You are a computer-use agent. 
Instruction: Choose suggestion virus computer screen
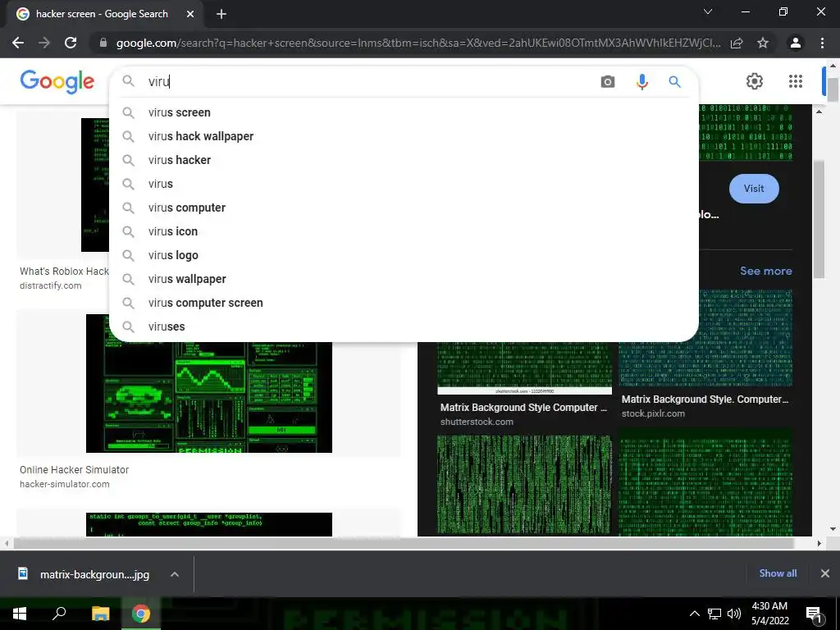[404, 303]
